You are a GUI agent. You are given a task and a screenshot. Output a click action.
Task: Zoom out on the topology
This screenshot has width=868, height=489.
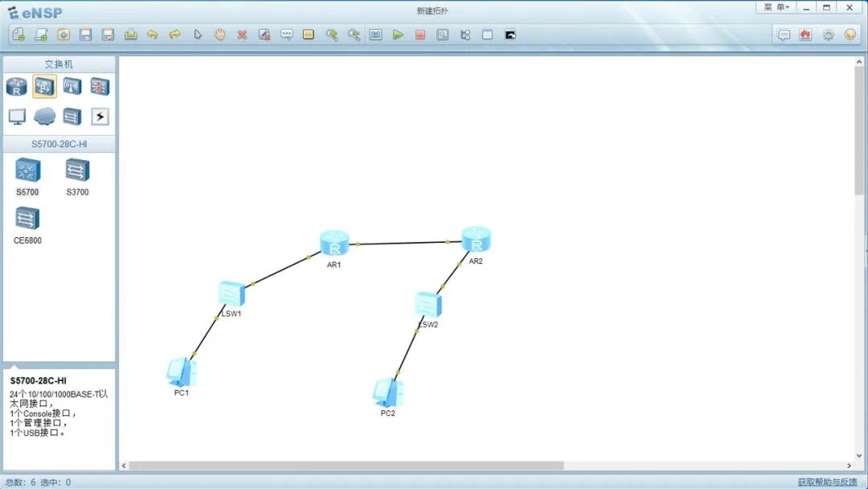pyautogui.click(x=354, y=35)
